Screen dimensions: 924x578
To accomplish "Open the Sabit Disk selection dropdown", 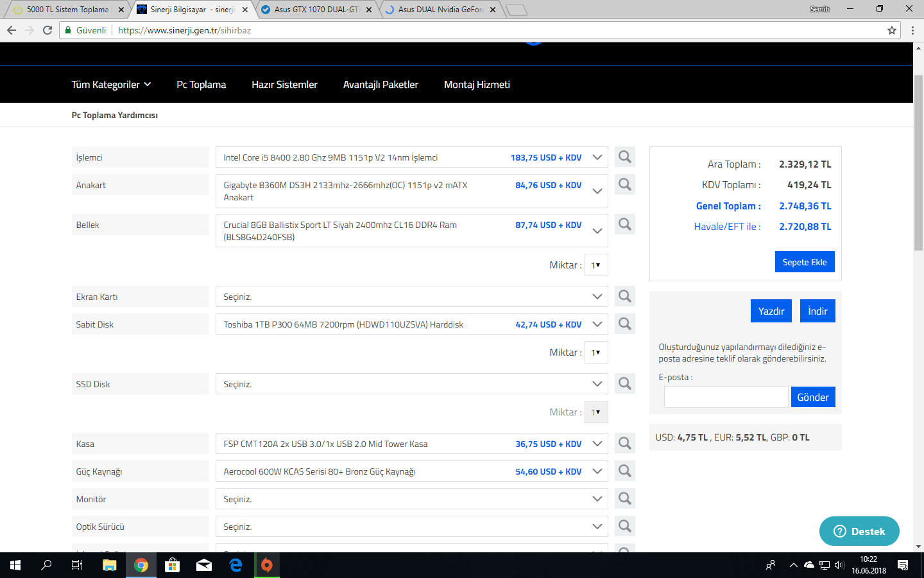I will click(412, 324).
